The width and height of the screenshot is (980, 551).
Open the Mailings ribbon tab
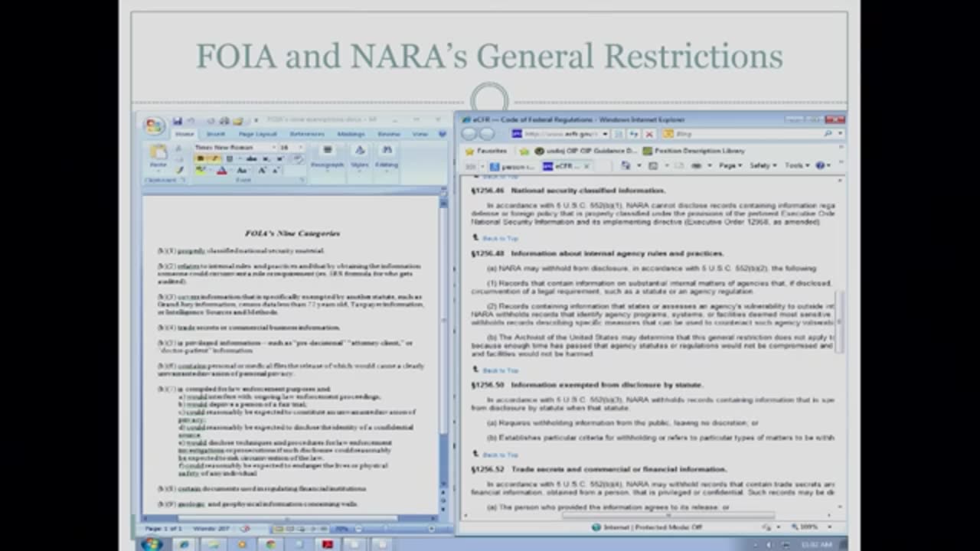[x=351, y=134]
